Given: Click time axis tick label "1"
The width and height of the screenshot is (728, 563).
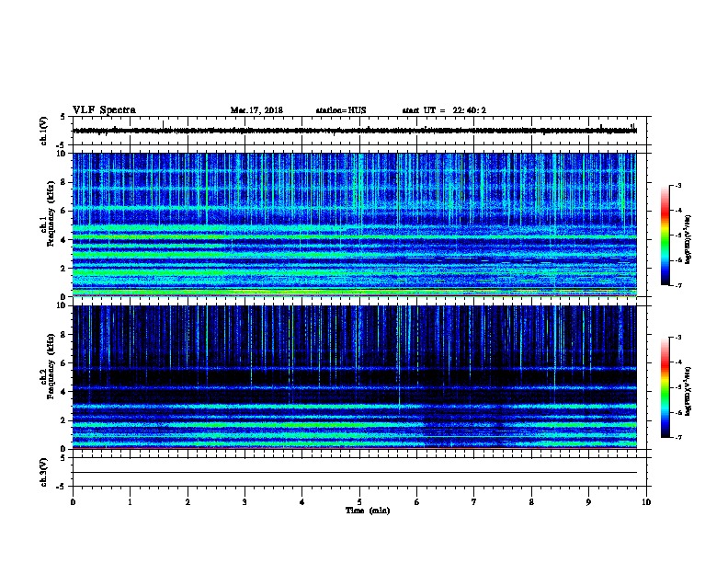Looking at the screenshot, I should [x=130, y=502].
